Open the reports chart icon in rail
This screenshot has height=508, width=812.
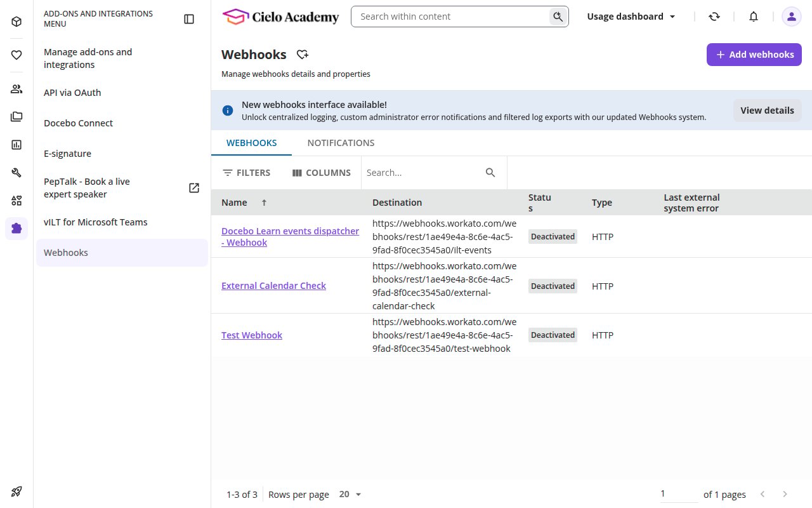(16, 145)
